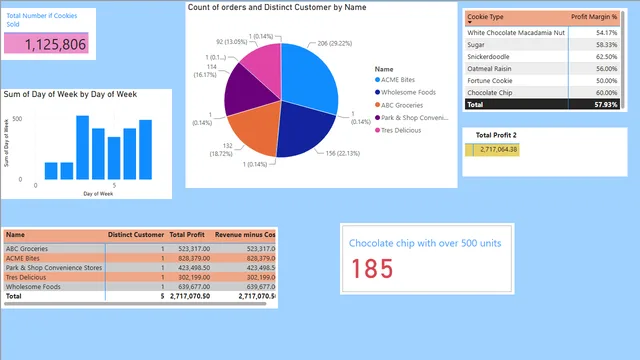Click the Chocolate Chip table row
Image resolution: width=640 pixels, height=360 pixels.
(542, 93)
